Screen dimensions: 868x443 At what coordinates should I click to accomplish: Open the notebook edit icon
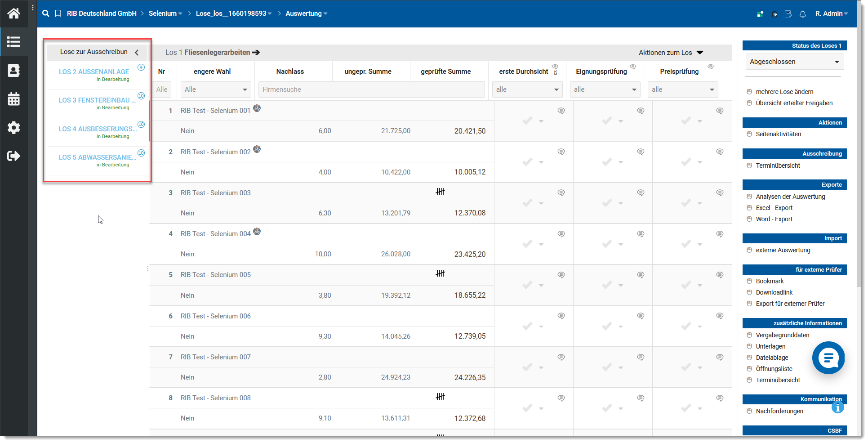pyautogui.click(x=788, y=14)
